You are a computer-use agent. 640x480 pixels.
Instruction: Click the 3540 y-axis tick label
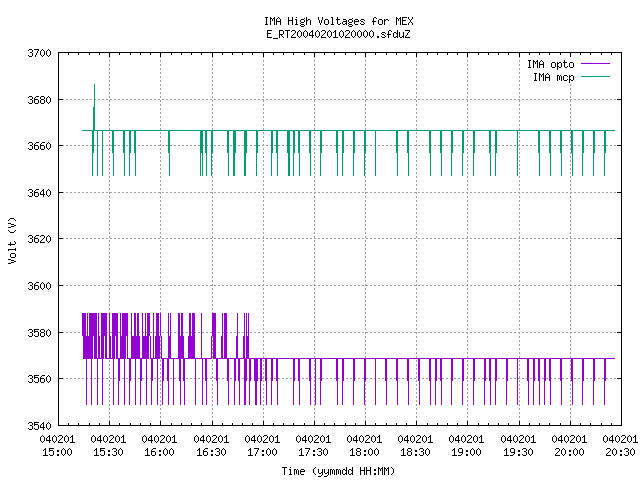40,426
